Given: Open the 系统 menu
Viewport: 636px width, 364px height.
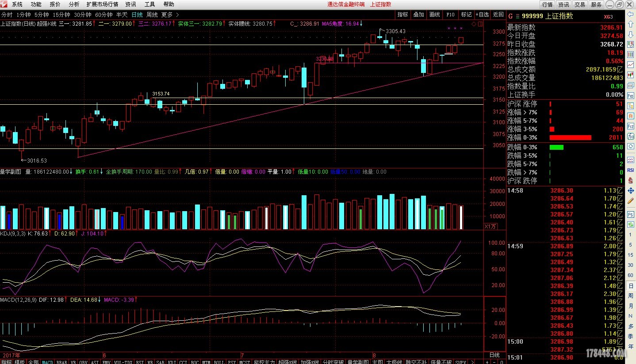Looking at the screenshot, I should coord(17,4).
